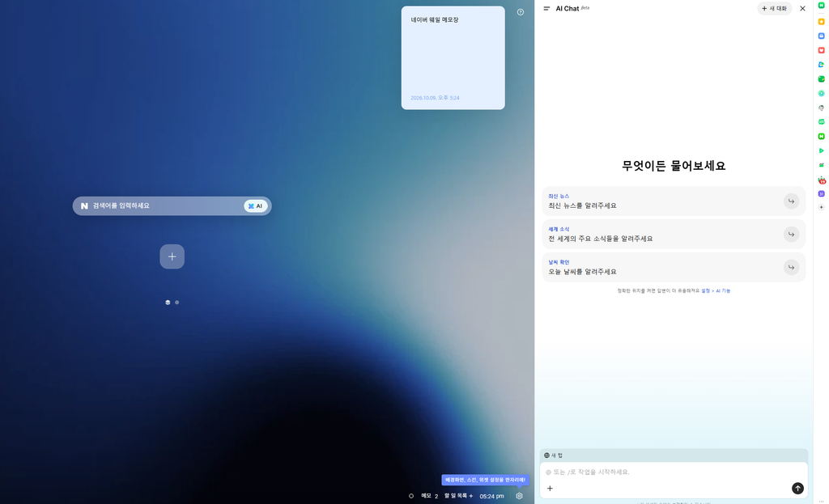Viewport: 829px width, 504px height.
Task: Open the small green chart sidebar icon
Action: coord(821,165)
